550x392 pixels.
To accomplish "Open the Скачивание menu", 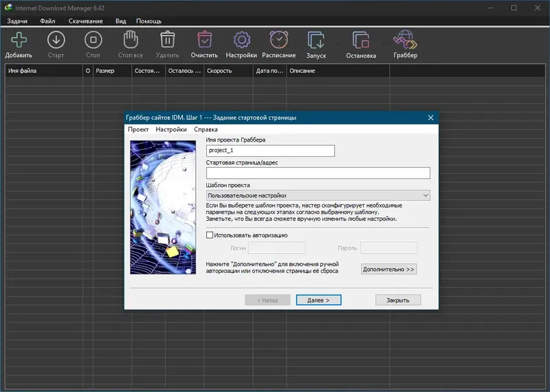I will click(85, 21).
